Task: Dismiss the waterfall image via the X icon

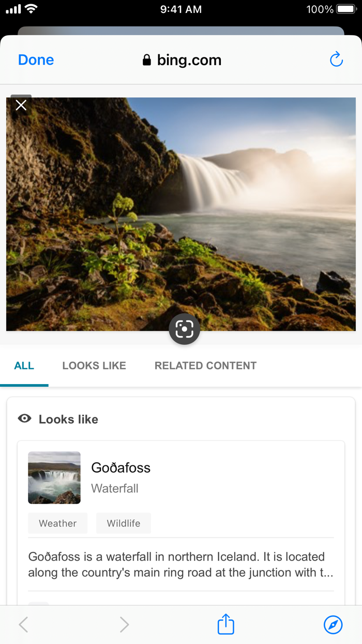Action: (21, 105)
